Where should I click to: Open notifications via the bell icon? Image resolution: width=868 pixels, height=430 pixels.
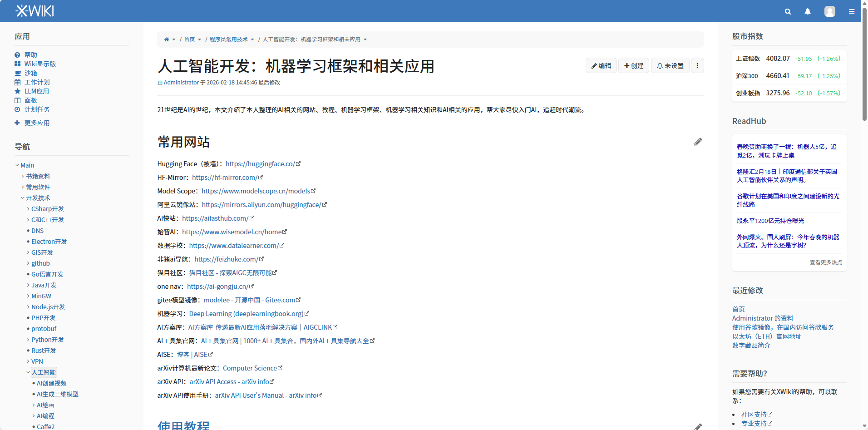coord(808,11)
